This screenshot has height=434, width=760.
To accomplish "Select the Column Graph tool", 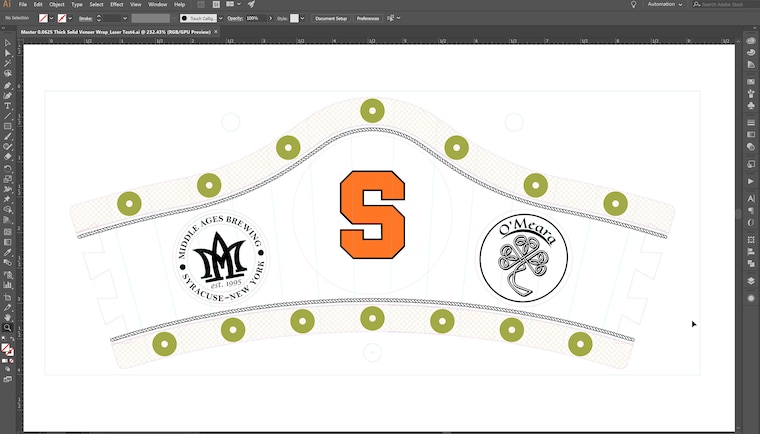I will (7, 285).
